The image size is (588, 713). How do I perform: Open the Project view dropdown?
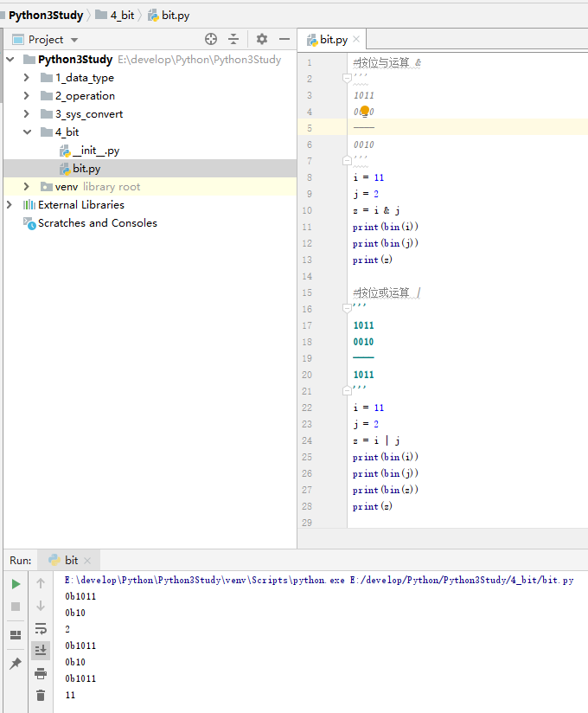tap(73, 40)
